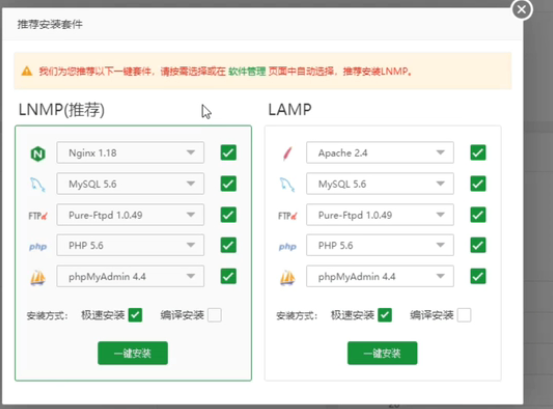Open LAMP phpMyAdmin 4.4 dropdown
Viewport: 553px width, 409px height.
pyautogui.click(x=380, y=276)
